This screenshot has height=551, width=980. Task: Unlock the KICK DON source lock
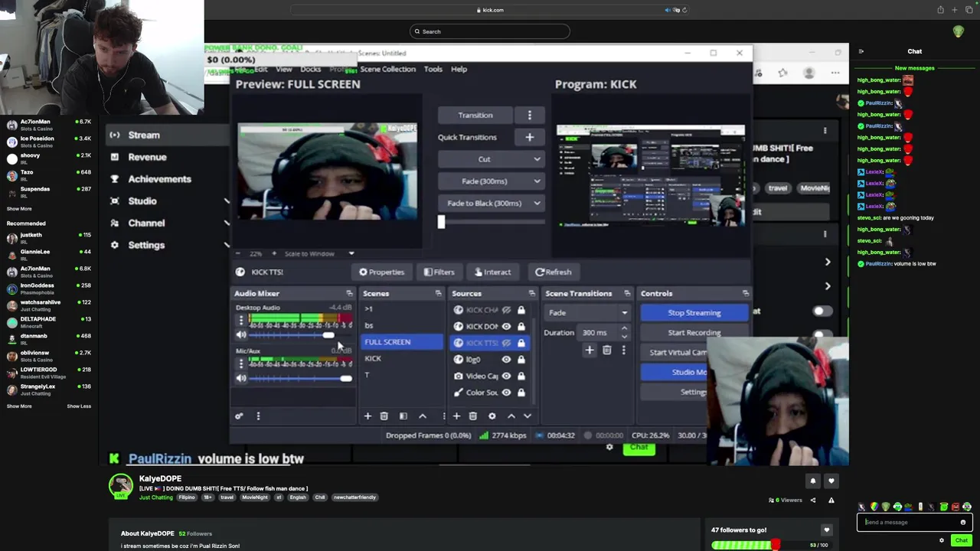pos(521,326)
